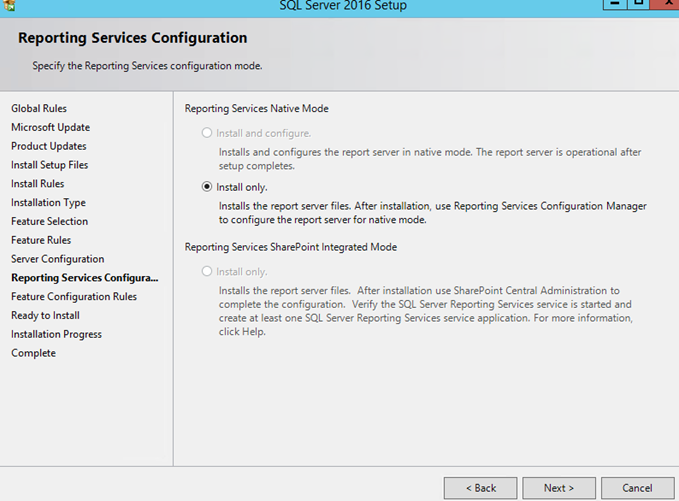
Task: Select SharePoint Integrated Mode 'Install only' radio
Action: pyautogui.click(x=207, y=271)
